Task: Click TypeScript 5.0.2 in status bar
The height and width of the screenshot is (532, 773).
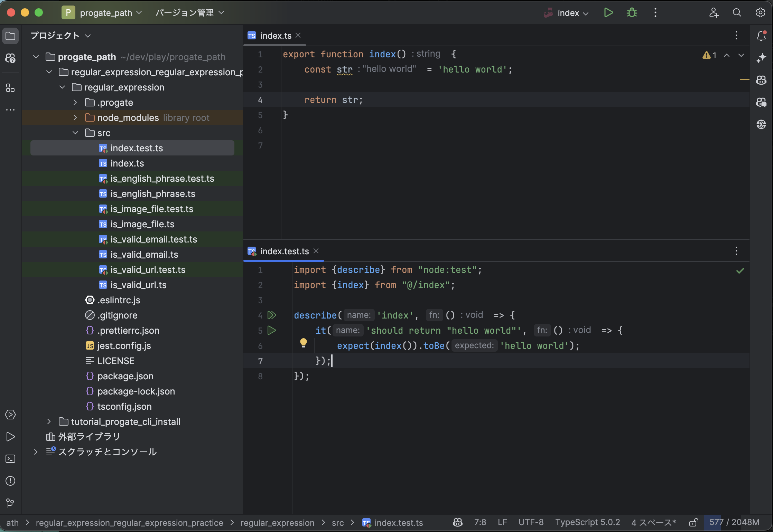Action: (587, 522)
